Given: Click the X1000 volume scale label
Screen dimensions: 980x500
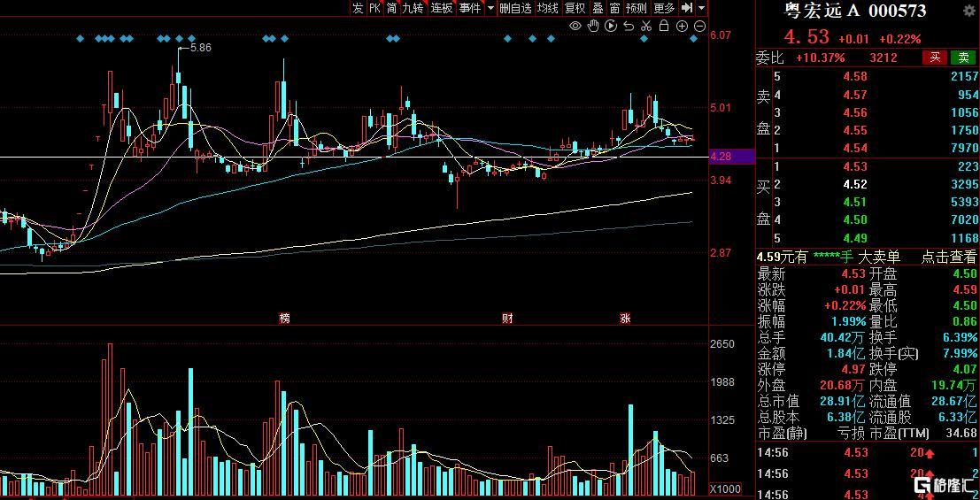Looking at the screenshot, I should coord(726,488).
